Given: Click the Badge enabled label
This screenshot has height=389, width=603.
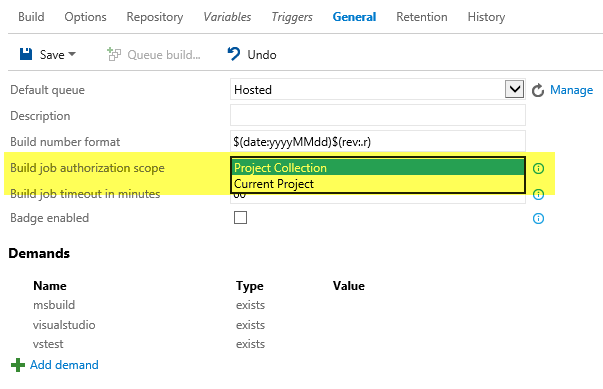Looking at the screenshot, I should point(50,218).
